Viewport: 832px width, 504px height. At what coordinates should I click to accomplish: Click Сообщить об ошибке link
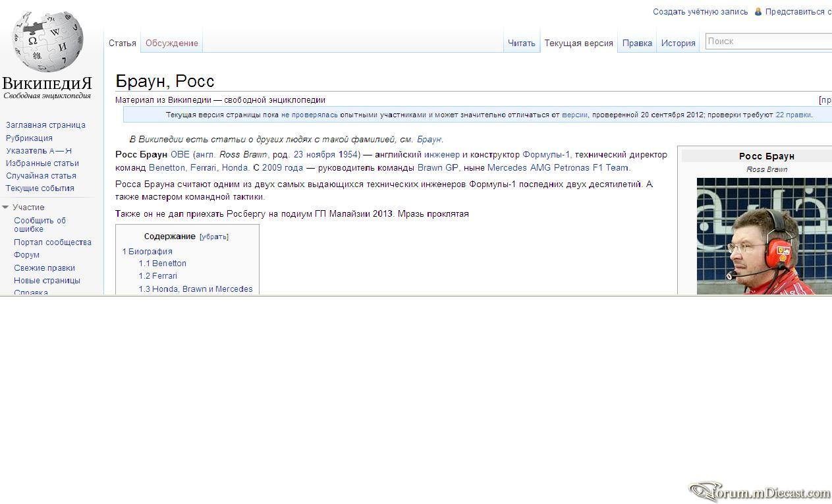coord(40,225)
